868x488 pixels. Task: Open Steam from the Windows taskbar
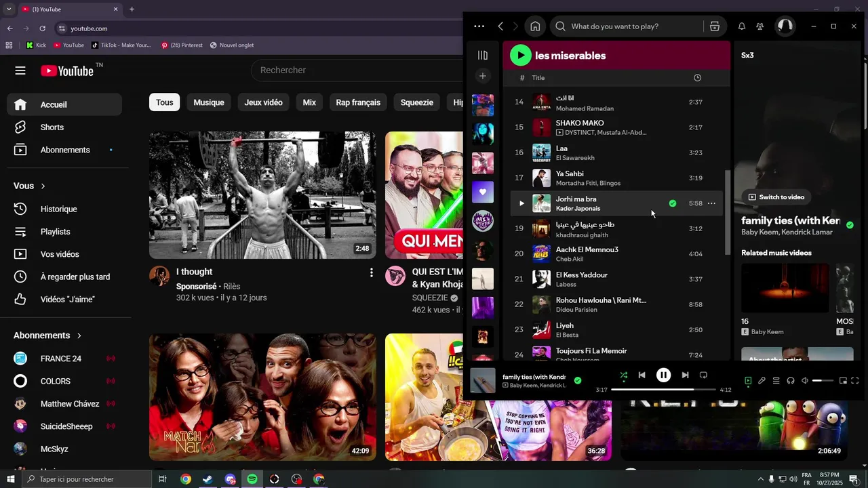[x=208, y=479]
